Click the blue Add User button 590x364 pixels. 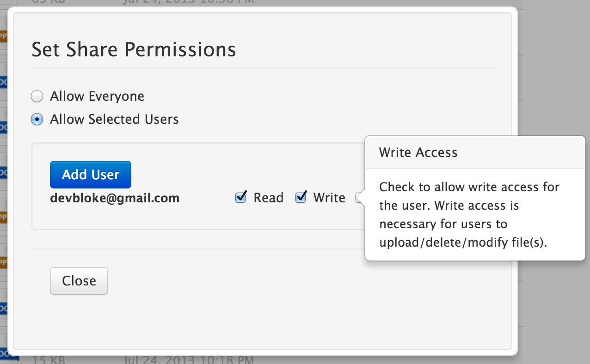(91, 175)
